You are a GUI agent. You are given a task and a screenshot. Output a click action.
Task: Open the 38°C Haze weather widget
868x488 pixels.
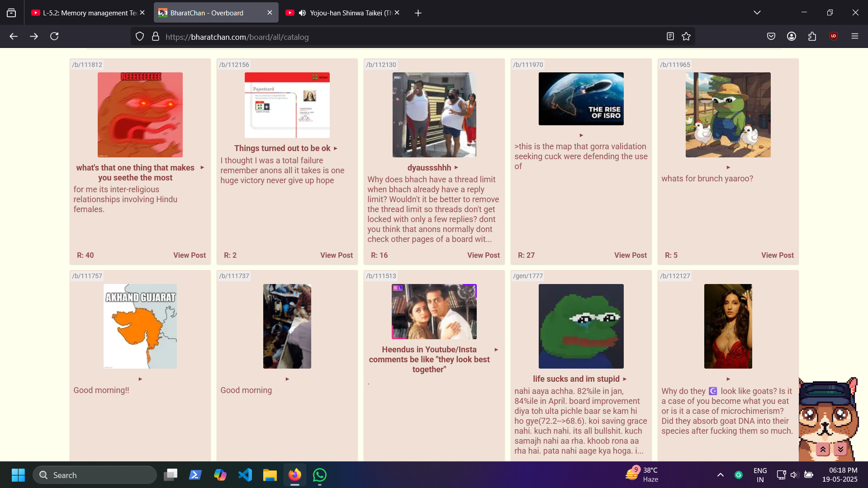642,475
